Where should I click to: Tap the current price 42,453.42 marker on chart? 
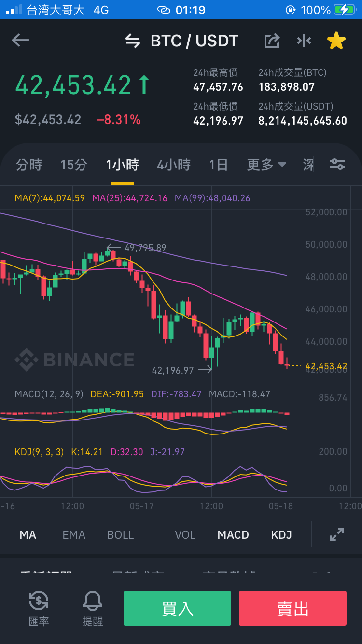326,366
